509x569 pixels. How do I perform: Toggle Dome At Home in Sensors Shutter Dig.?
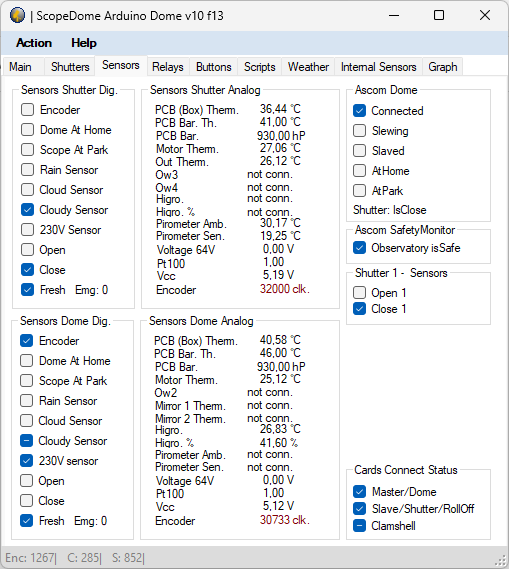(28, 130)
